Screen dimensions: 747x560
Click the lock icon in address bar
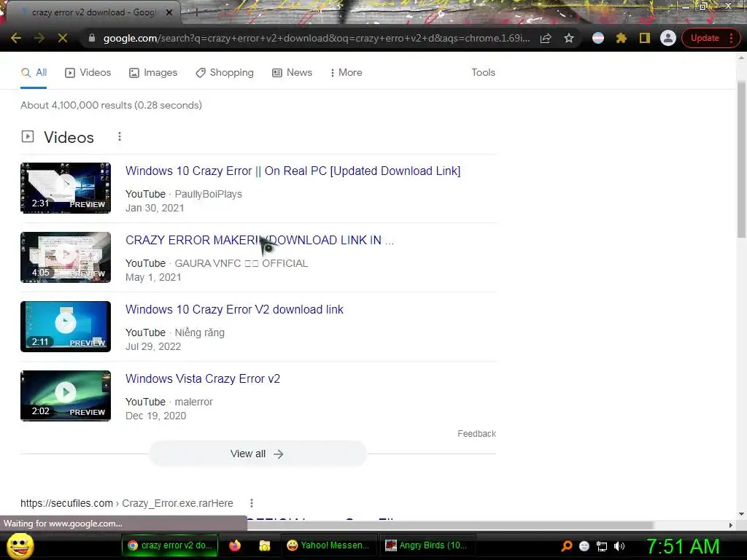[92, 38]
